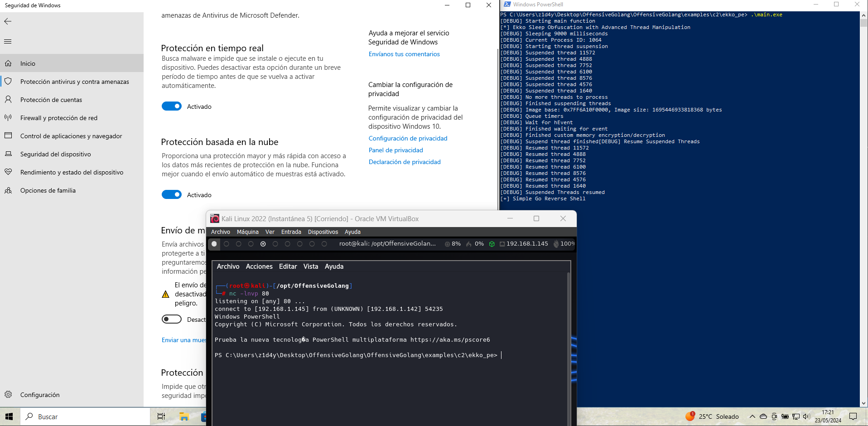Screen dimensions: 868x426
Task: Click the PowerShell vertical scrollbar
Action: pyautogui.click(x=863, y=208)
